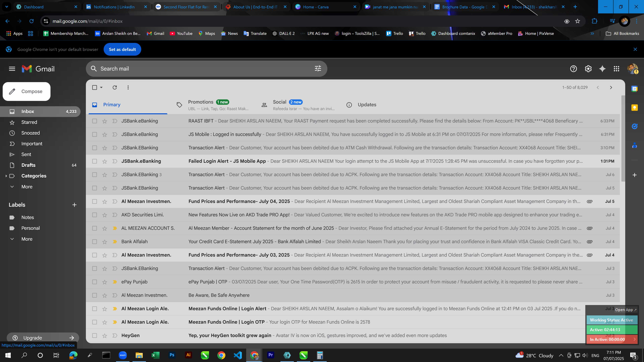Open search options filter icon
Screen dimensions: 644x362
[318, 68]
